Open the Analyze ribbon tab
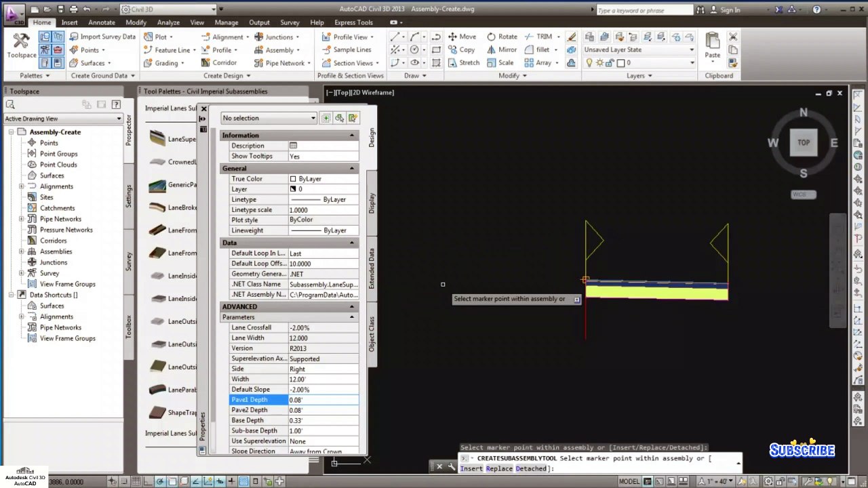868x488 pixels. click(x=168, y=22)
